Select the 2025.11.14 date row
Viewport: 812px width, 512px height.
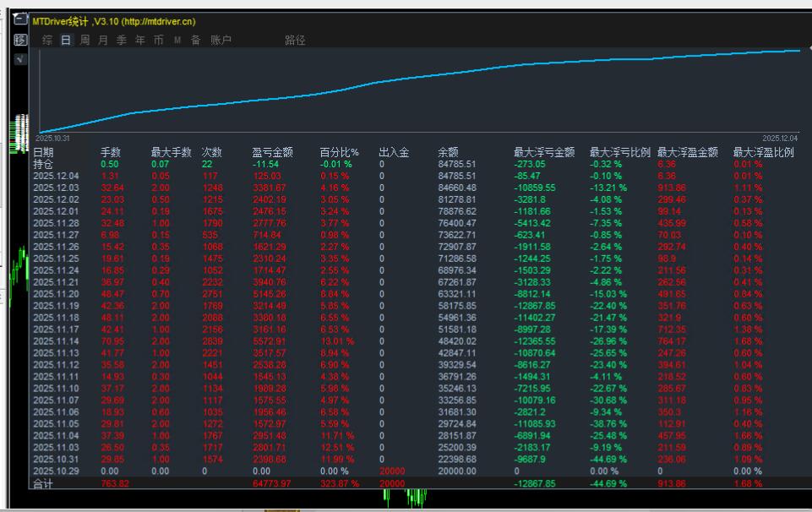[56, 341]
